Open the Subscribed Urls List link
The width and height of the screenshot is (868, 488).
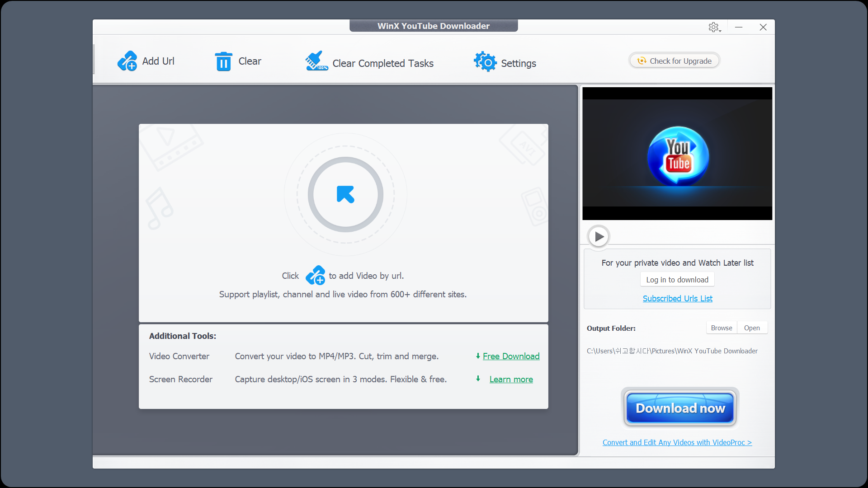[677, 298]
